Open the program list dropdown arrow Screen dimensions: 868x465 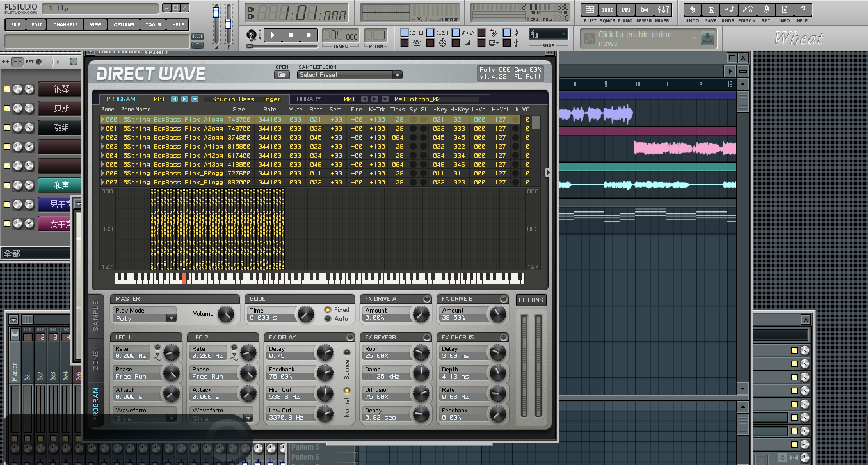click(x=195, y=99)
